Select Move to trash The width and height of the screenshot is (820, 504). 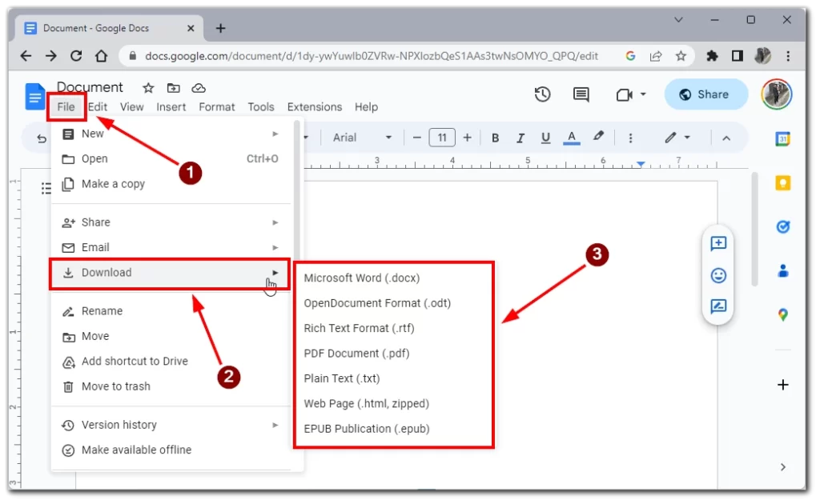171,386
